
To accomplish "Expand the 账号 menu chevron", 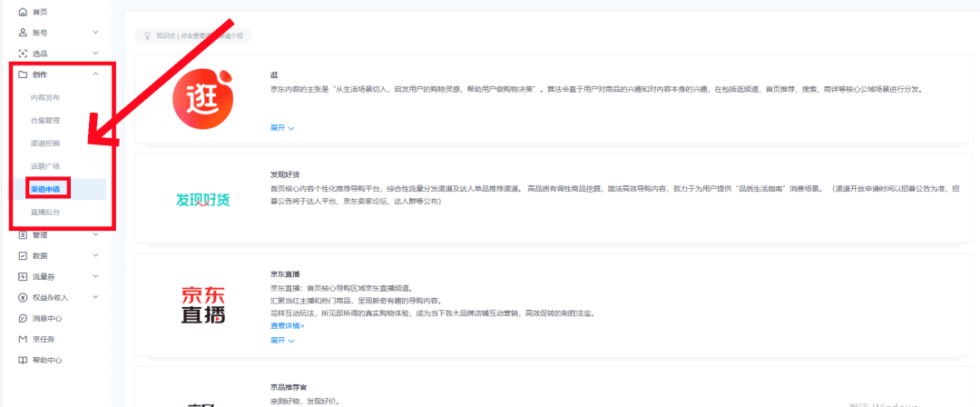I will [x=95, y=33].
